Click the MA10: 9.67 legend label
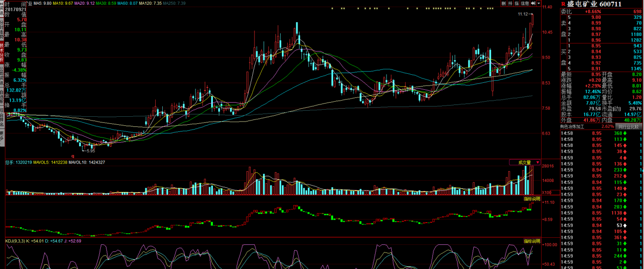 pos(64,3)
